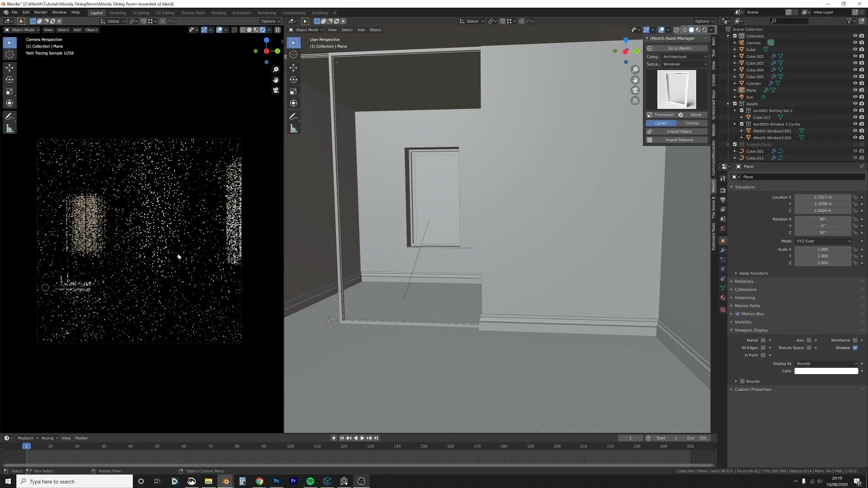Pause the render preview in Camera Perspective viewport
868x488 pixels.
[x=278, y=30]
